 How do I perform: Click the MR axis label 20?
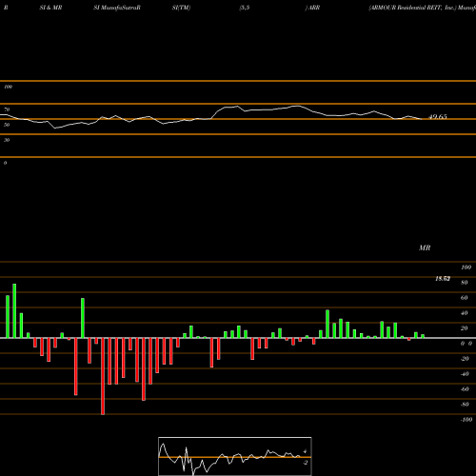[x=465, y=328]
